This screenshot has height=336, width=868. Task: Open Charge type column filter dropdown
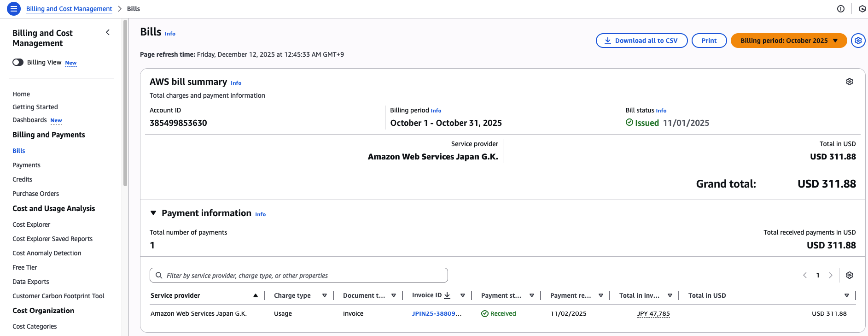click(324, 295)
